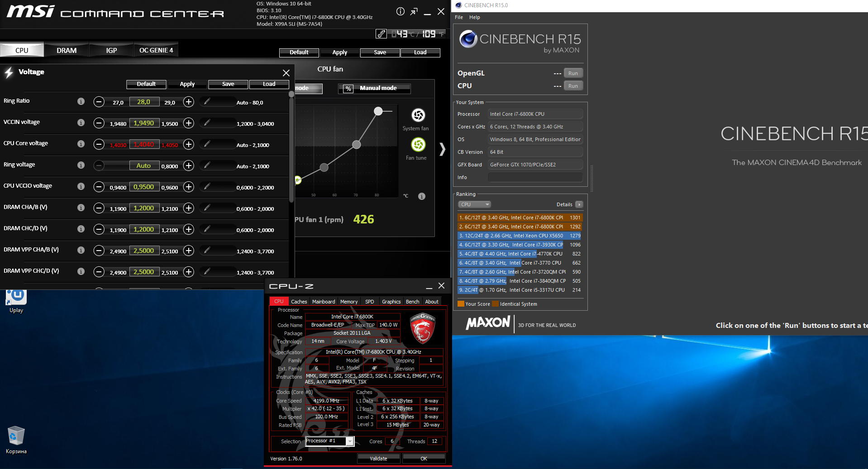Switch to the Memory tab in CPU-Z
Screen dimensions: 868x469
(x=349, y=302)
